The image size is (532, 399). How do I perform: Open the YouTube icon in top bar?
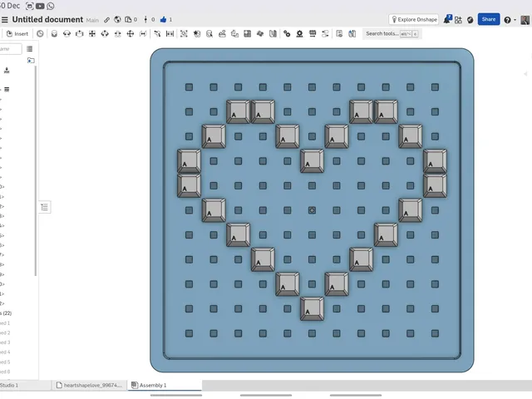pos(40,6)
